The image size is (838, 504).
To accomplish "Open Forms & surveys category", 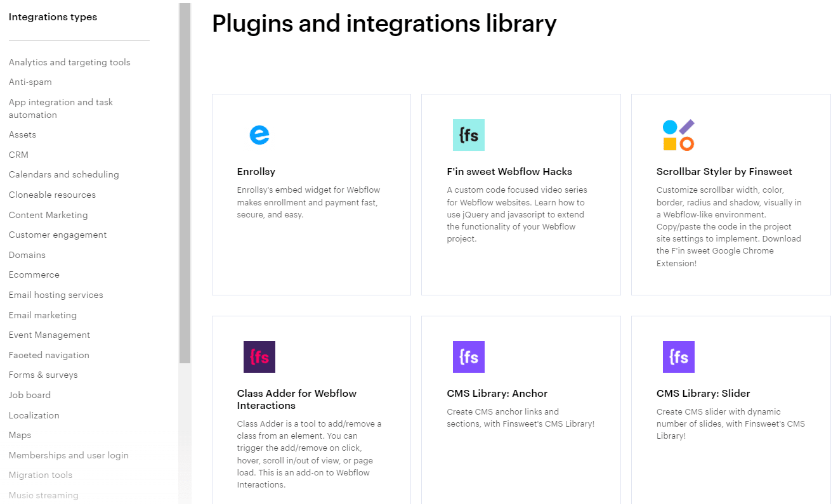I will coord(43,375).
